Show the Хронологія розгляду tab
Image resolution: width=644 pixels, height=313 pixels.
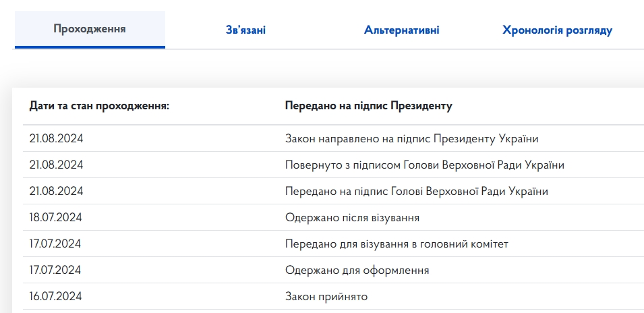[557, 30]
